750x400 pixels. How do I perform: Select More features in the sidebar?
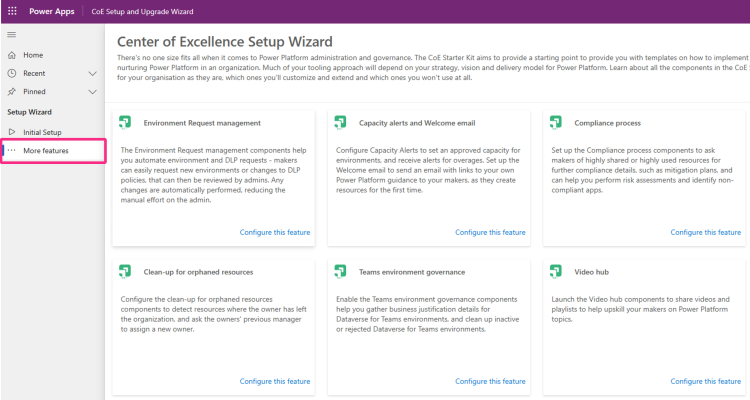click(46, 150)
